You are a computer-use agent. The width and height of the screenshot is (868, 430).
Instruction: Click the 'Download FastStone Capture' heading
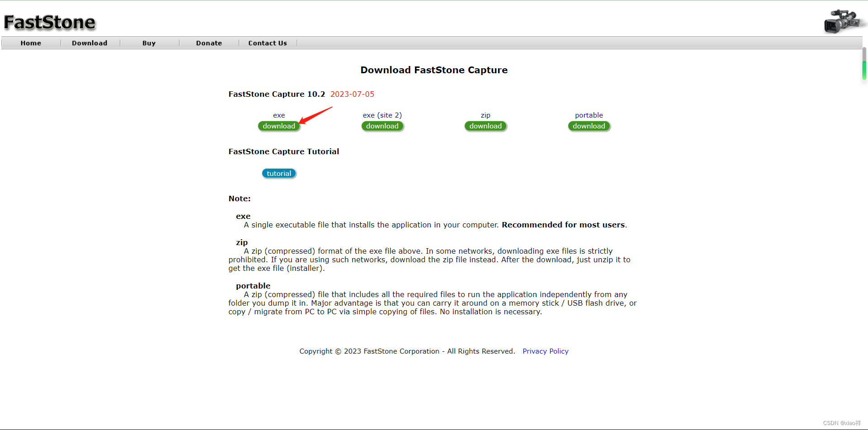tap(434, 70)
